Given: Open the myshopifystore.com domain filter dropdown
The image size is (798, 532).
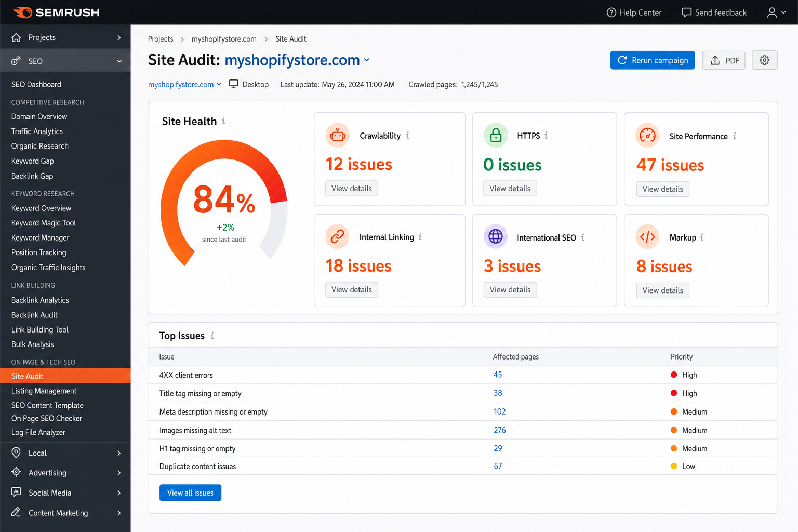Looking at the screenshot, I should [184, 84].
